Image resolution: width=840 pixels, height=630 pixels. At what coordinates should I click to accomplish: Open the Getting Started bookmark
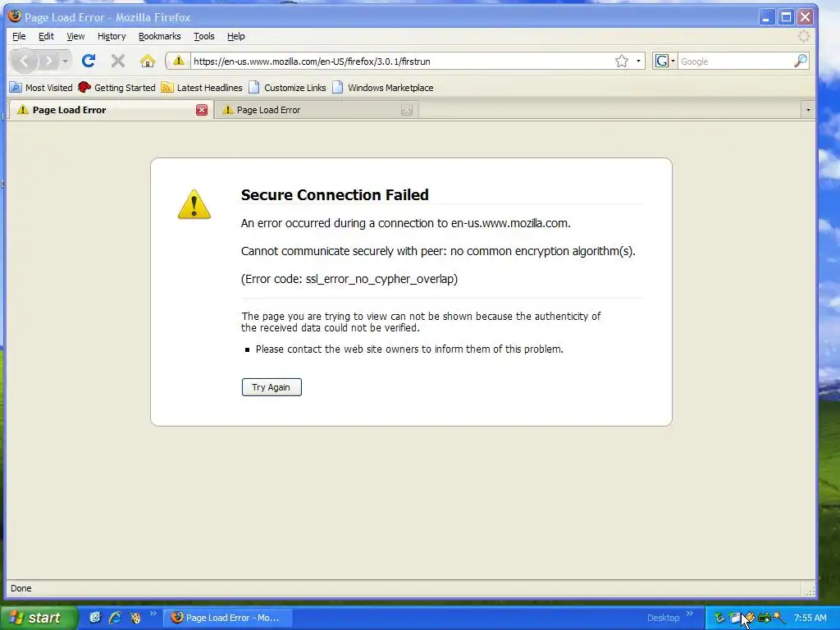point(116,87)
